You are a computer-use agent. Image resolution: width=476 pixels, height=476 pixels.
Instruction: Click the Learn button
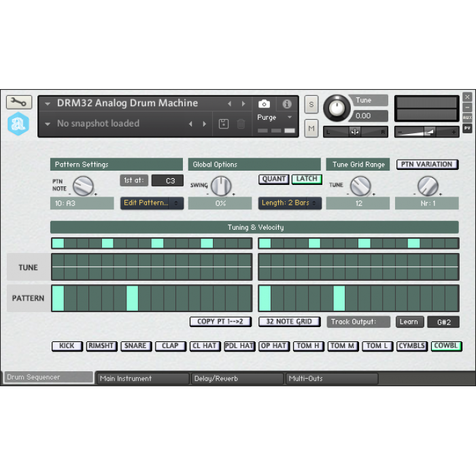pyautogui.click(x=409, y=322)
